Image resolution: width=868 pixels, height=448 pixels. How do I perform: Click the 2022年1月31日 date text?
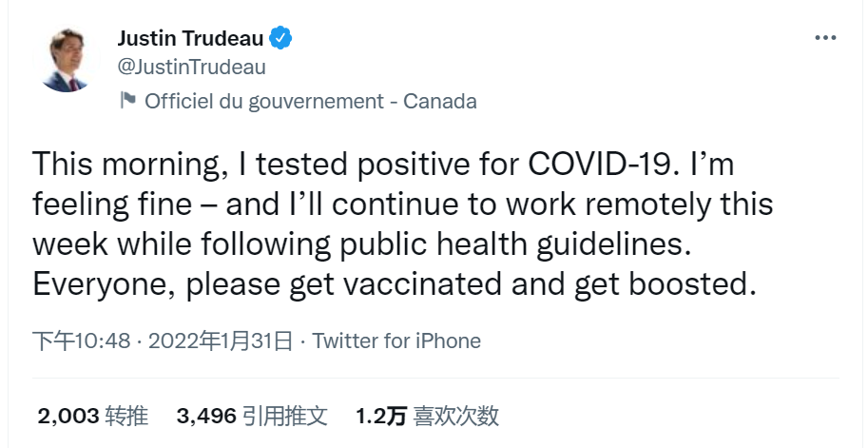(221, 341)
